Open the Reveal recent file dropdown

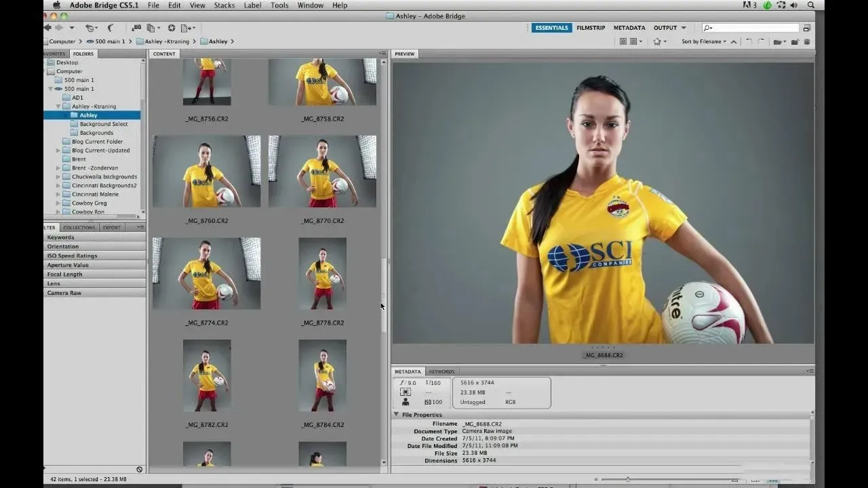coord(91,28)
